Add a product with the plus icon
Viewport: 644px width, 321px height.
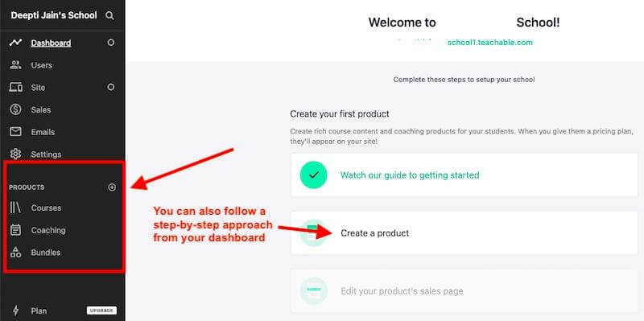tap(112, 187)
